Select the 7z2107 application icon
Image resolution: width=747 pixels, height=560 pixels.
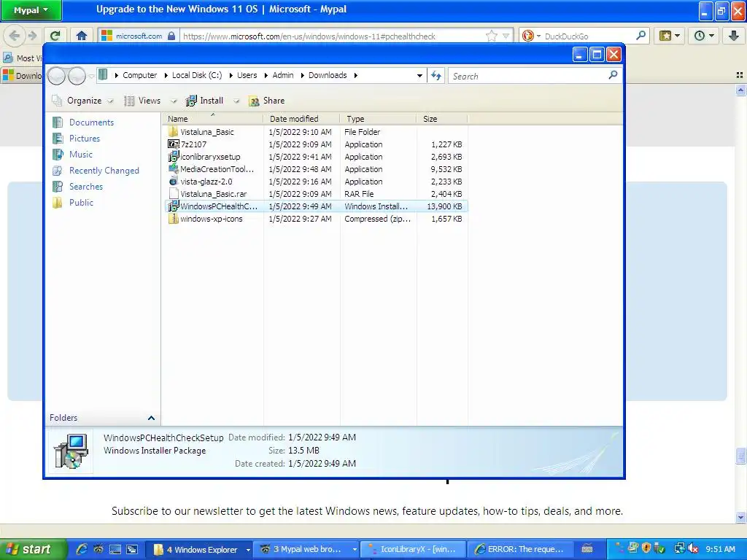tap(174, 144)
